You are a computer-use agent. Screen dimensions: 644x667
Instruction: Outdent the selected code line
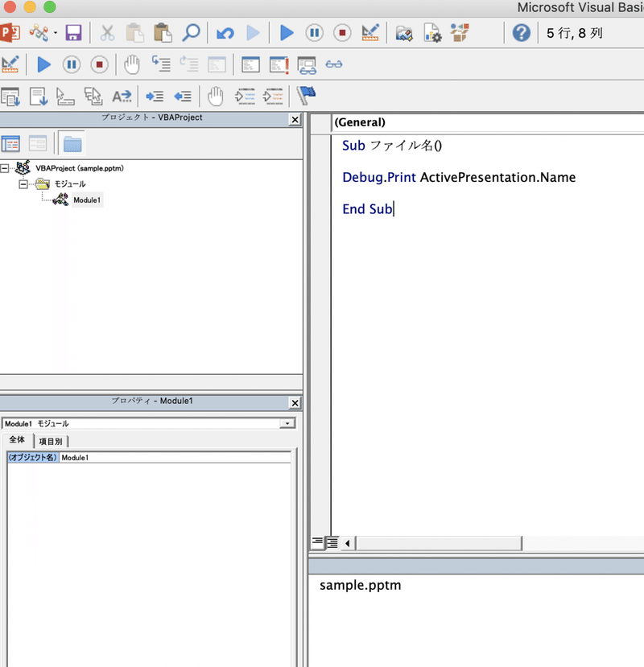pyautogui.click(x=183, y=97)
